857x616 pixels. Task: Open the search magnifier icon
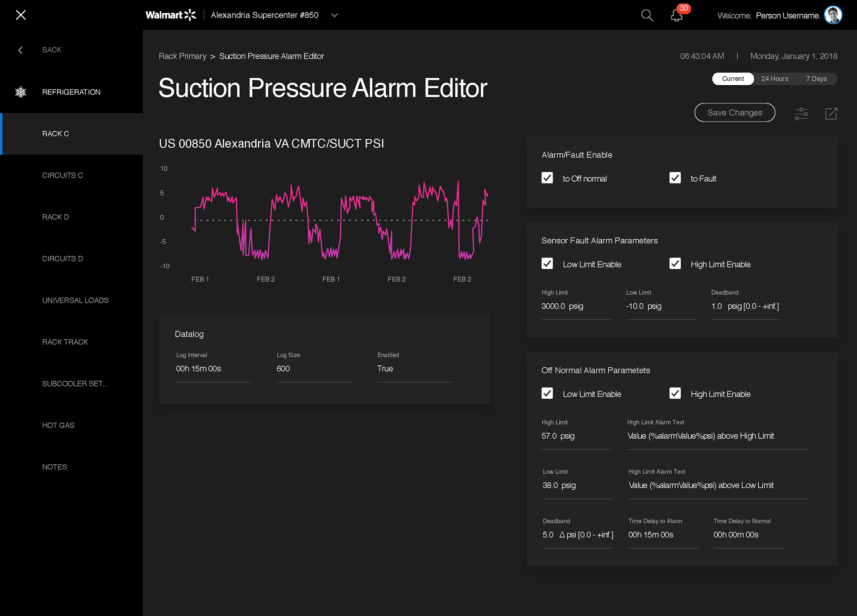[647, 15]
